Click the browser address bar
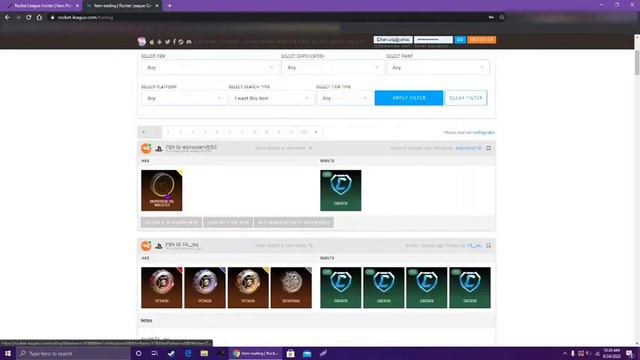This screenshot has height=360, width=640. tap(269, 18)
